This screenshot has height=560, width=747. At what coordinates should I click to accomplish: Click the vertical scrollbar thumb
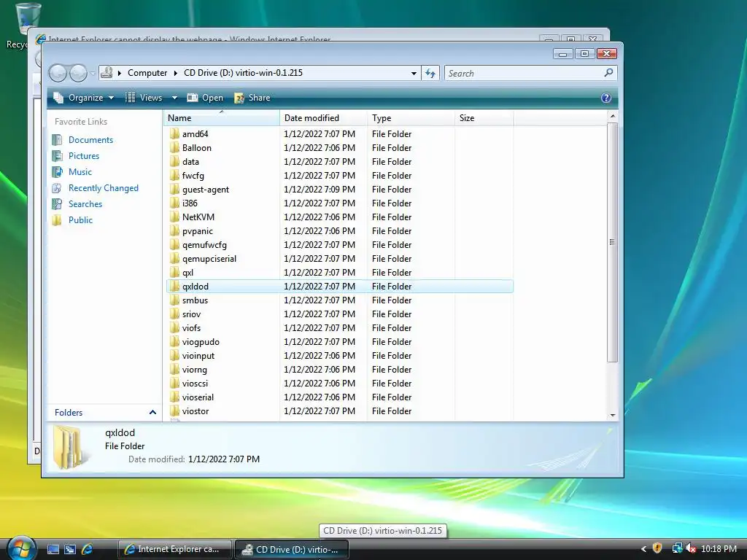coord(613,242)
